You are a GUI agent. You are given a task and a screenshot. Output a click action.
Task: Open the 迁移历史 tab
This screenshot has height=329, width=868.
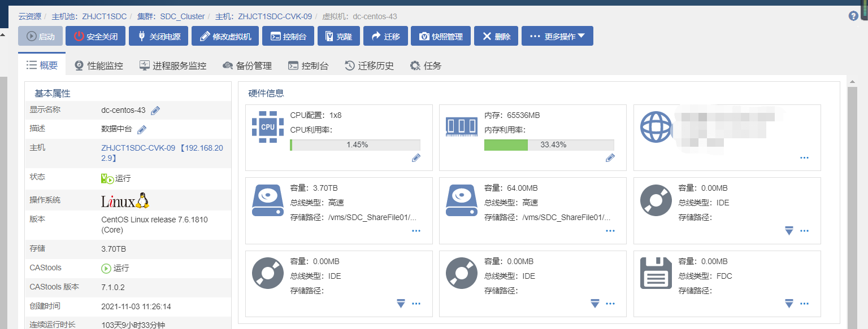369,65
